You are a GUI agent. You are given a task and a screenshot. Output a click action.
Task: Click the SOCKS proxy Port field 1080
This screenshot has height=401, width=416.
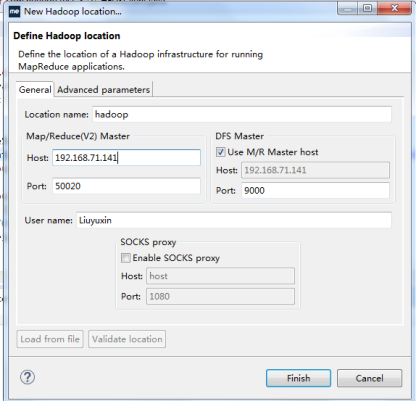click(220, 296)
